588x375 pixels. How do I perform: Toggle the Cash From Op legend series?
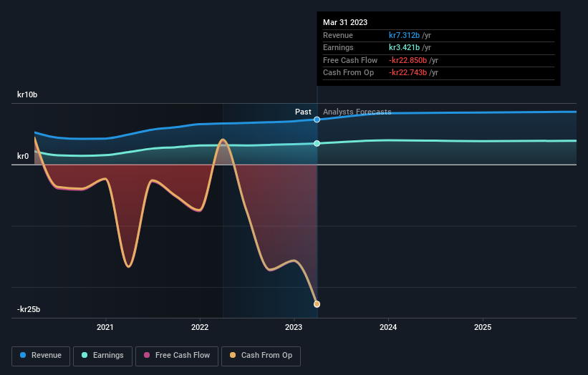[x=261, y=356]
